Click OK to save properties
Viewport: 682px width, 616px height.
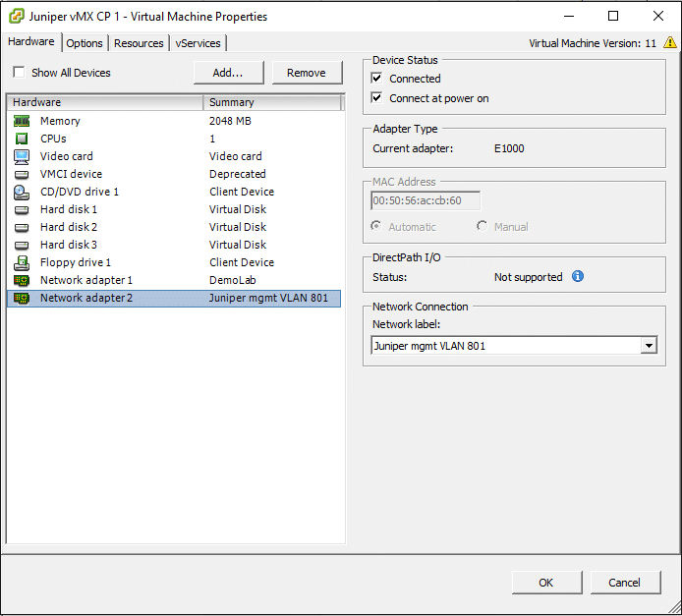tap(546, 583)
